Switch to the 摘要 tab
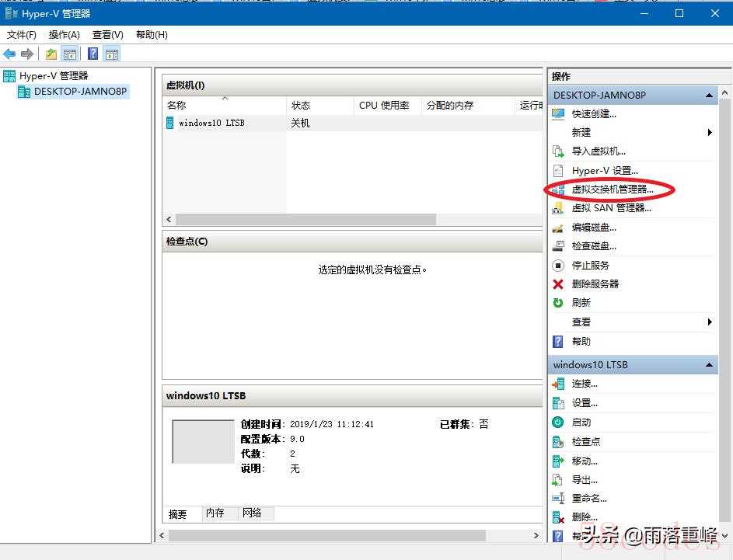733x560 pixels. 178,513
